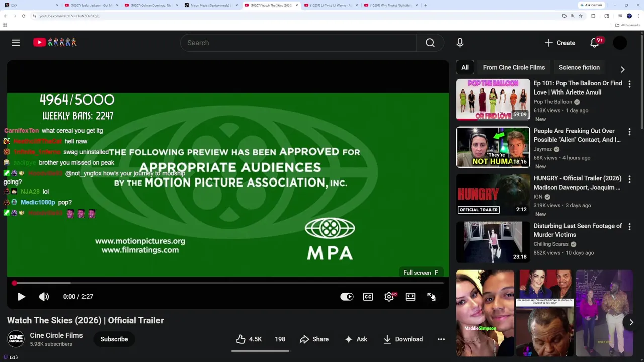
Task: Start voice search with the microphone icon
Action: [460, 43]
